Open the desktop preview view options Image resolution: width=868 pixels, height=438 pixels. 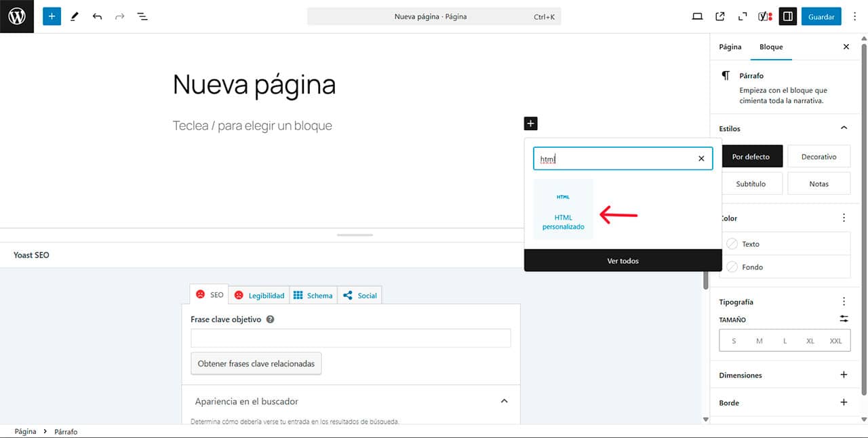(x=697, y=16)
